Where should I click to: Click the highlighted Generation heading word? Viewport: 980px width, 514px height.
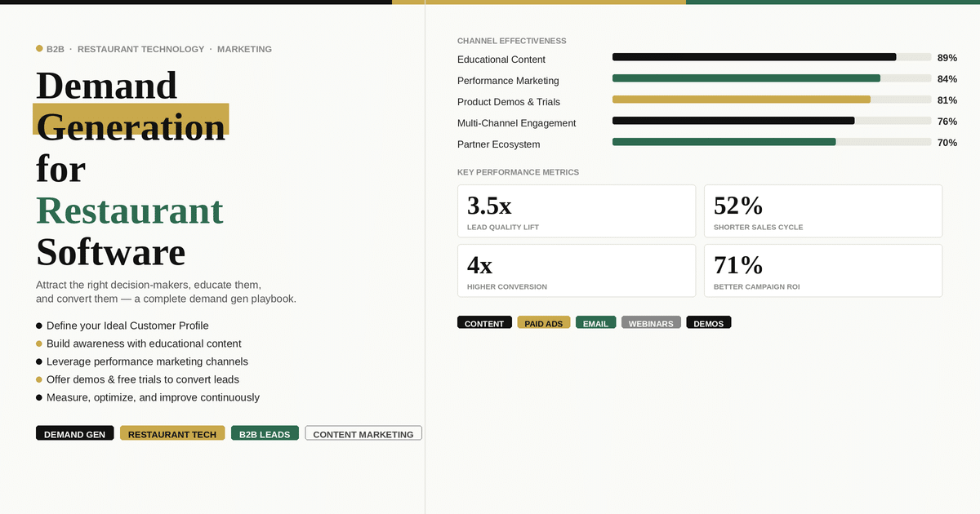point(131,126)
